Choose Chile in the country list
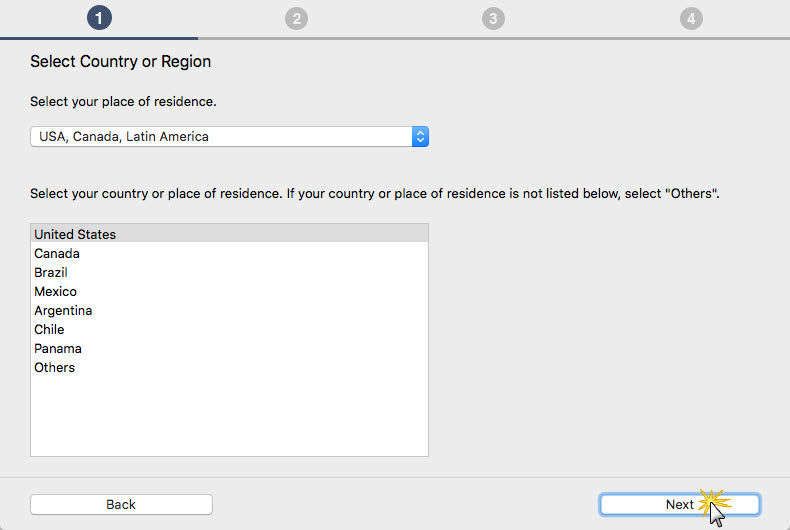790x530 pixels. 49,329
